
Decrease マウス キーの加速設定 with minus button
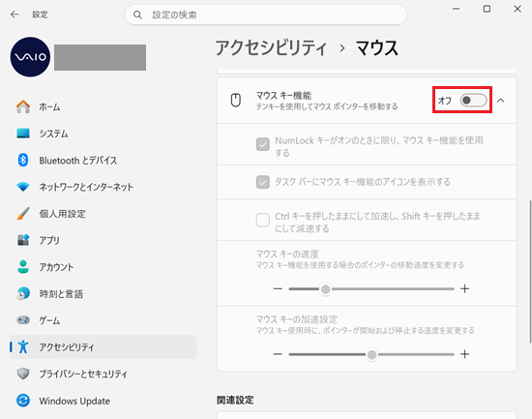click(278, 354)
